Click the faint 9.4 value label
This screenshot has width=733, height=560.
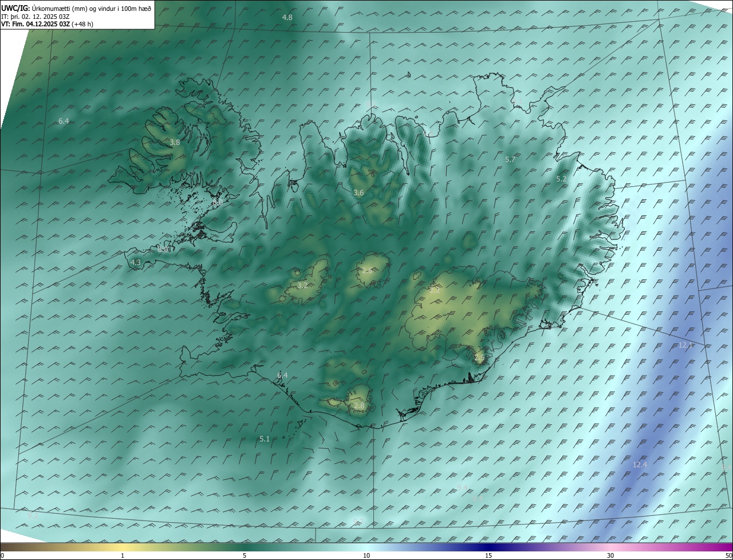click(x=462, y=487)
